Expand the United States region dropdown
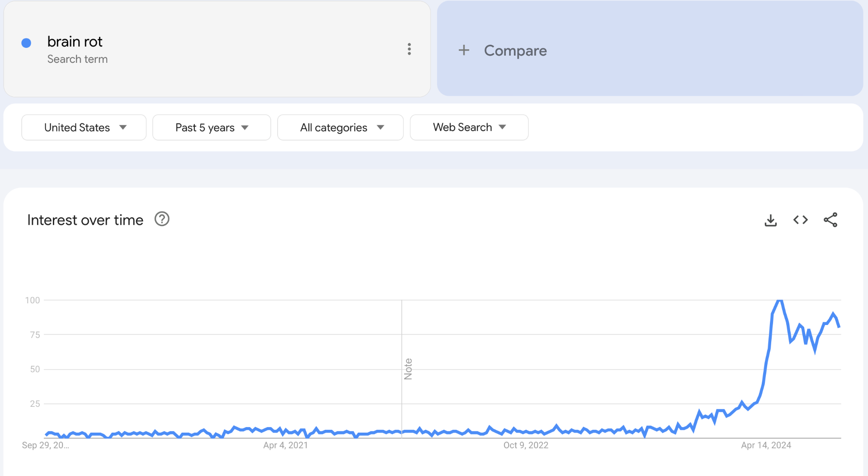The height and width of the screenshot is (476, 868). (x=84, y=127)
